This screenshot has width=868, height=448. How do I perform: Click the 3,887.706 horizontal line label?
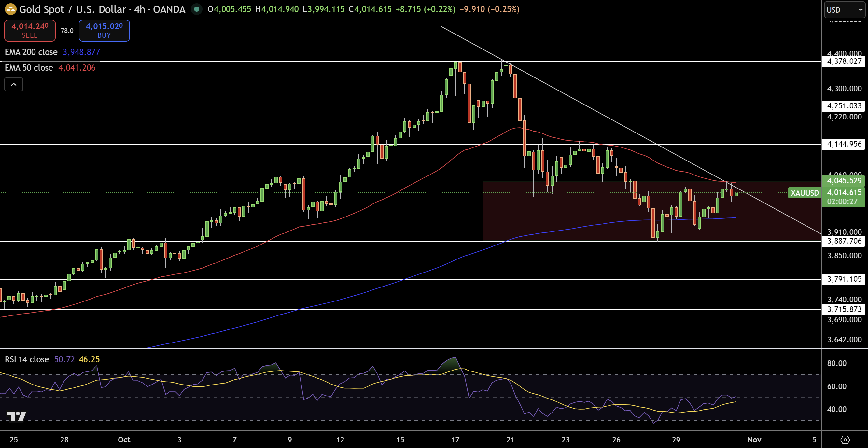pos(844,241)
